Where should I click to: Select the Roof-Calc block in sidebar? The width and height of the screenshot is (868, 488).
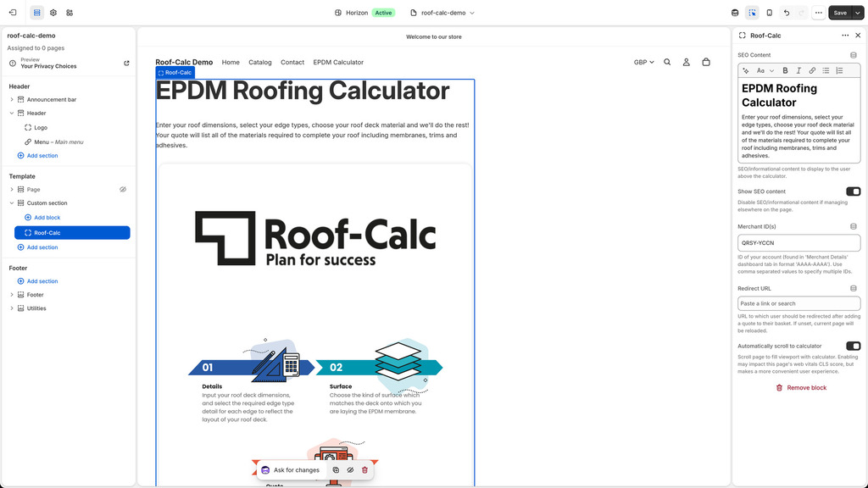click(x=72, y=233)
